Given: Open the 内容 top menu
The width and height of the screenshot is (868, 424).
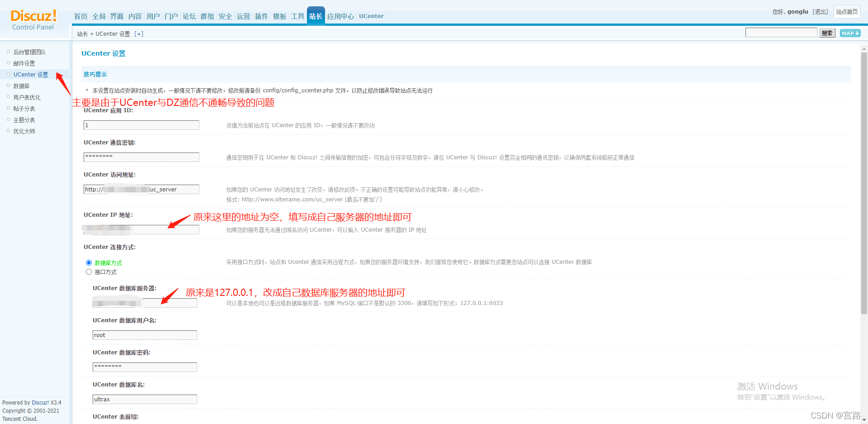Looking at the screenshot, I should click(x=135, y=16).
